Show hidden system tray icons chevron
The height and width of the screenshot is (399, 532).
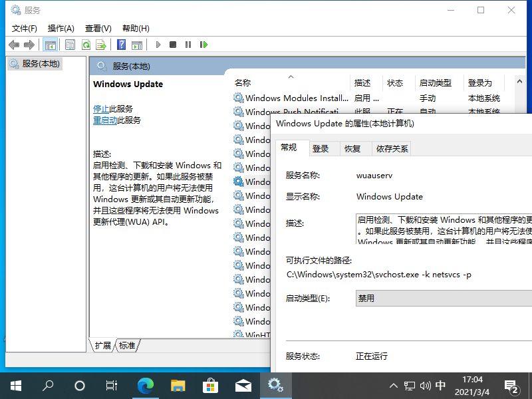pos(393,385)
